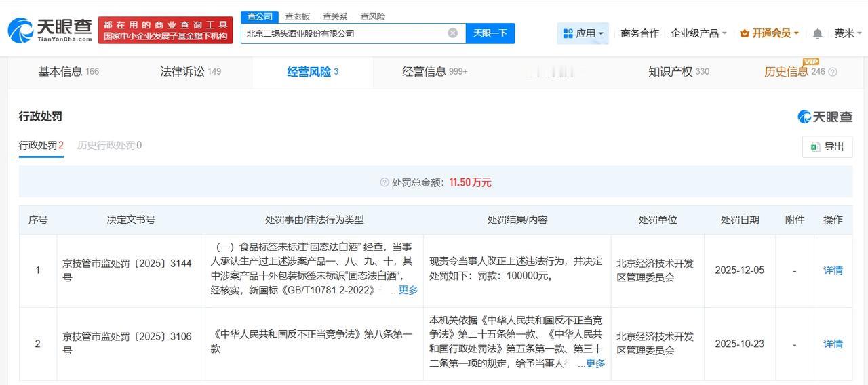Click the total amount 11.50万元

point(470,183)
